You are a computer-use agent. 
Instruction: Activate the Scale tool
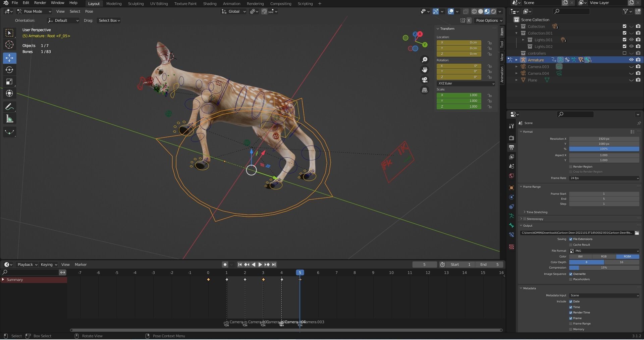pos(9,82)
